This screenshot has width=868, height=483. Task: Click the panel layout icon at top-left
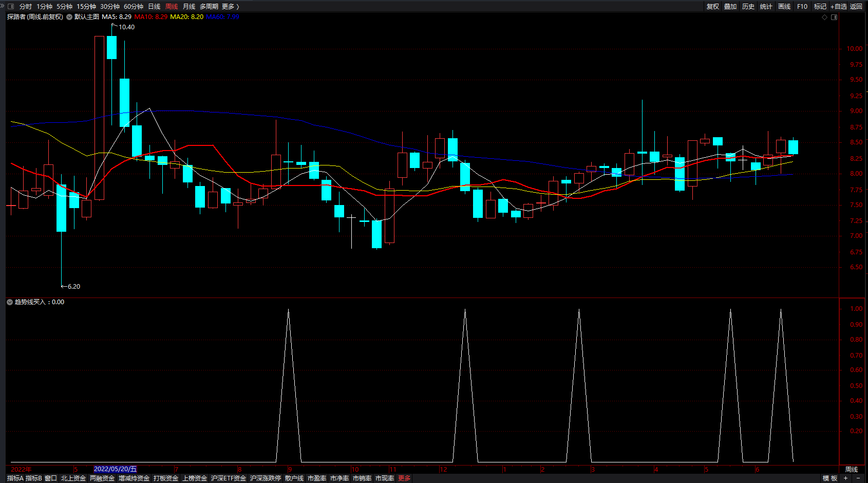11,7
